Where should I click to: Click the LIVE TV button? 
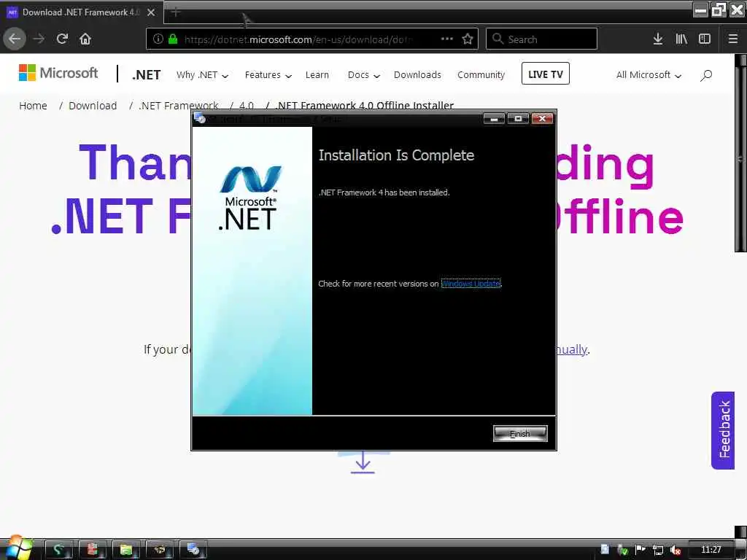(x=546, y=74)
